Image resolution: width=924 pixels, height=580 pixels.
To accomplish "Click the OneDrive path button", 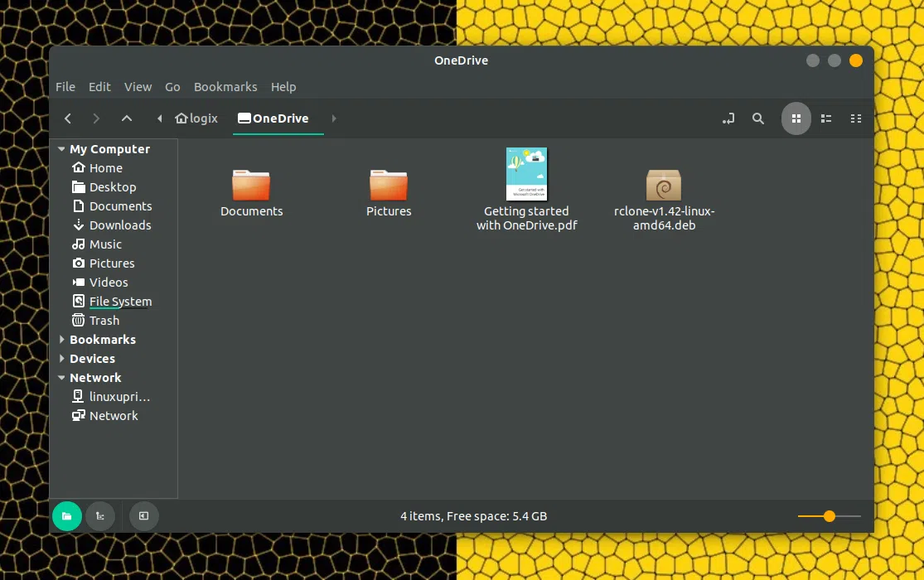I will click(x=273, y=118).
